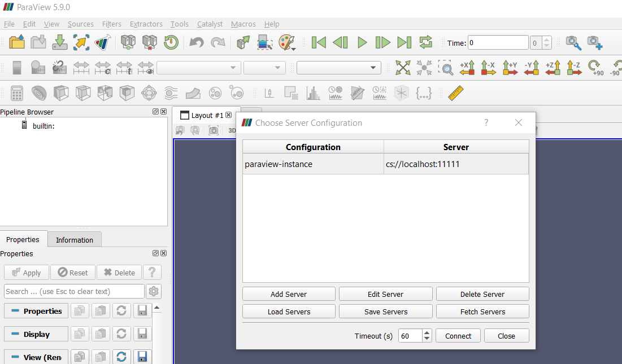This screenshot has width=622, height=364.
Task: Open the component selection dropdown
Action: pos(264,68)
